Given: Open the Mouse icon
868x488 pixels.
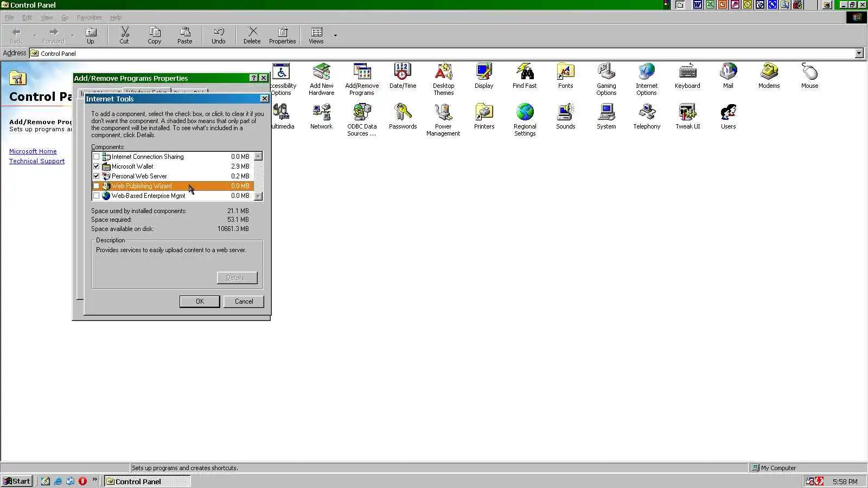Looking at the screenshot, I should tap(809, 76).
